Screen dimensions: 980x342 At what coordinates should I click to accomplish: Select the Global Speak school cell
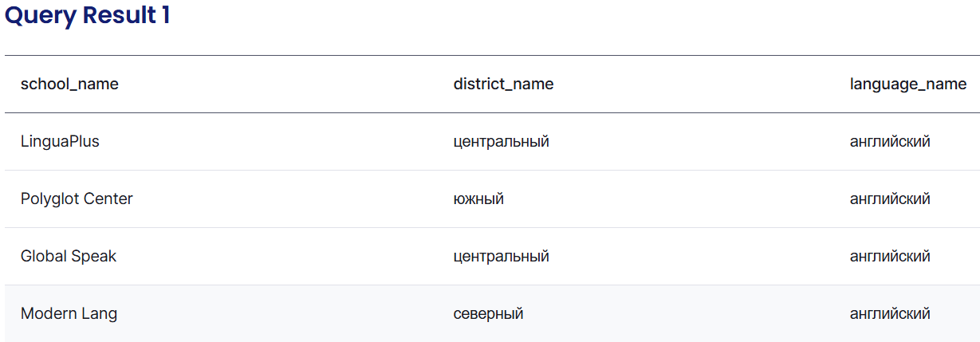point(69,257)
